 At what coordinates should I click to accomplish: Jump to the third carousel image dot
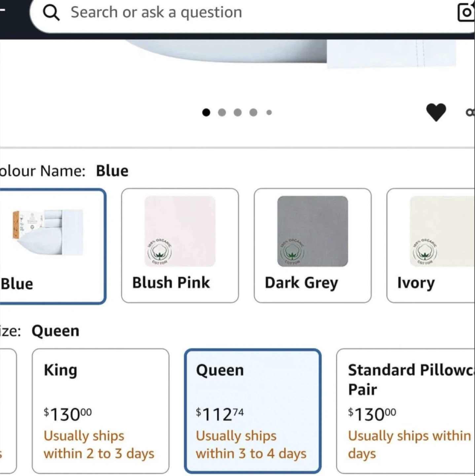[x=237, y=113]
